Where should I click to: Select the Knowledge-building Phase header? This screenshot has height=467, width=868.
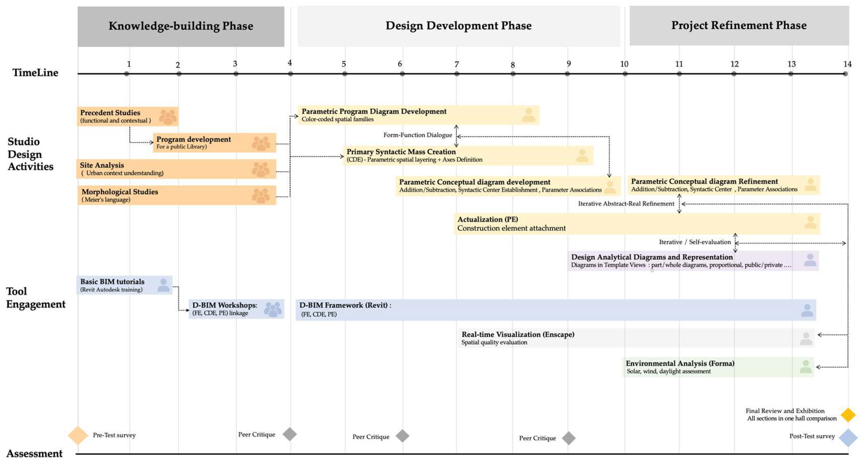pos(181,26)
